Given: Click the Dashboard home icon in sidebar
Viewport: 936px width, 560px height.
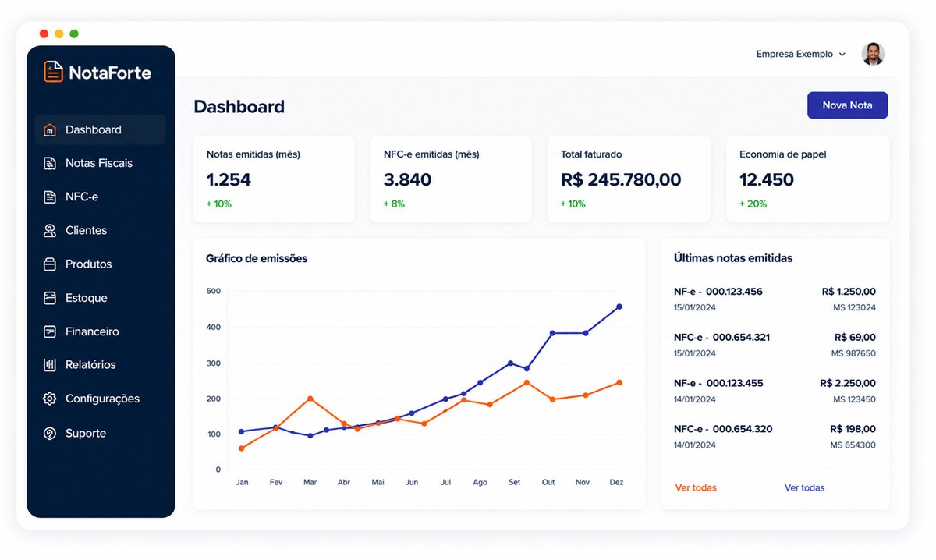Looking at the screenshot, I should [x=50, y=130].
